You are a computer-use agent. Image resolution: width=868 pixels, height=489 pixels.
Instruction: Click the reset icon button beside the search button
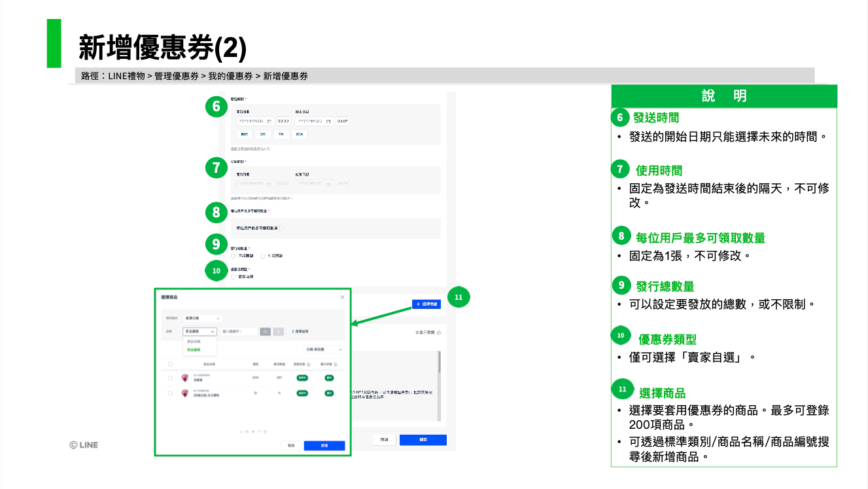pyautogui.click(x=279, y=331)
